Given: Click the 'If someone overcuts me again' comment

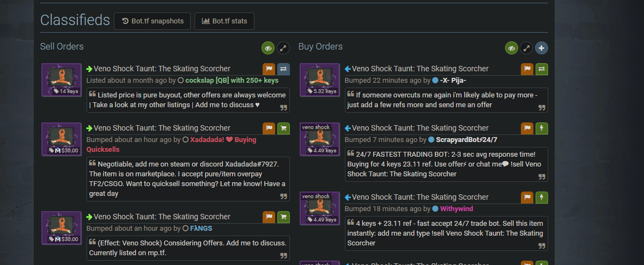Looking at the screenshot, I should click(x=446, y=100).
